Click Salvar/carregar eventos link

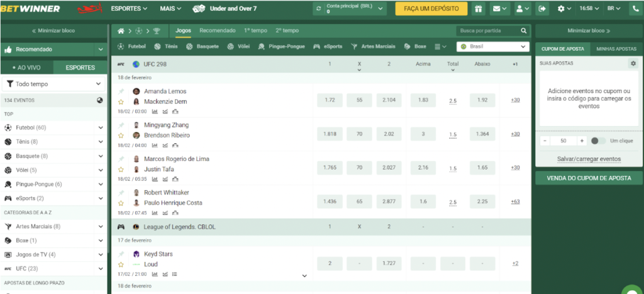click(589, 159)
